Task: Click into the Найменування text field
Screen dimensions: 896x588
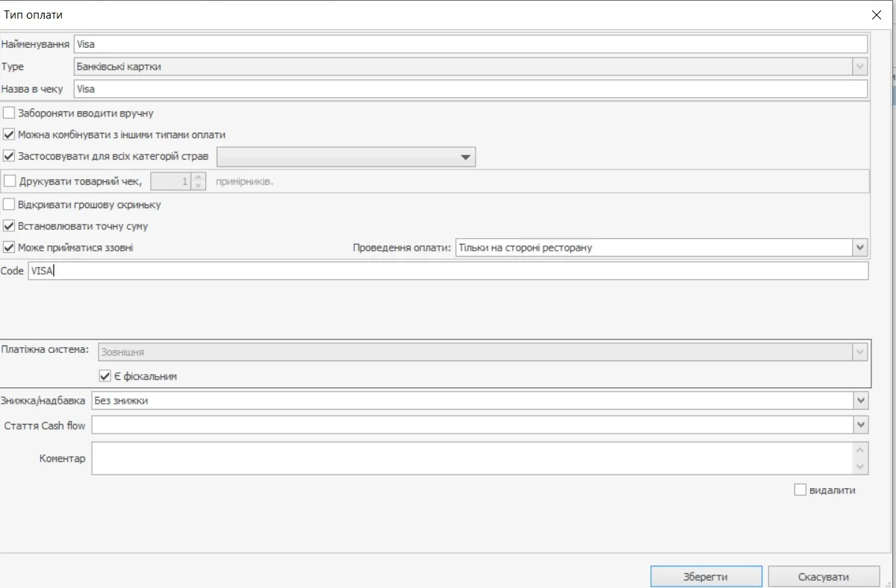Action: 470,44
